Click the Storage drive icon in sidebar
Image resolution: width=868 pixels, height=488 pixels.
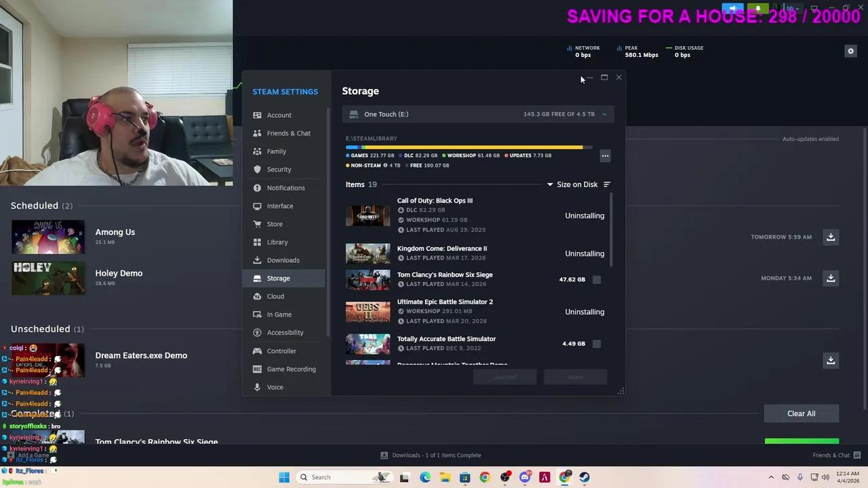point(257,278)
